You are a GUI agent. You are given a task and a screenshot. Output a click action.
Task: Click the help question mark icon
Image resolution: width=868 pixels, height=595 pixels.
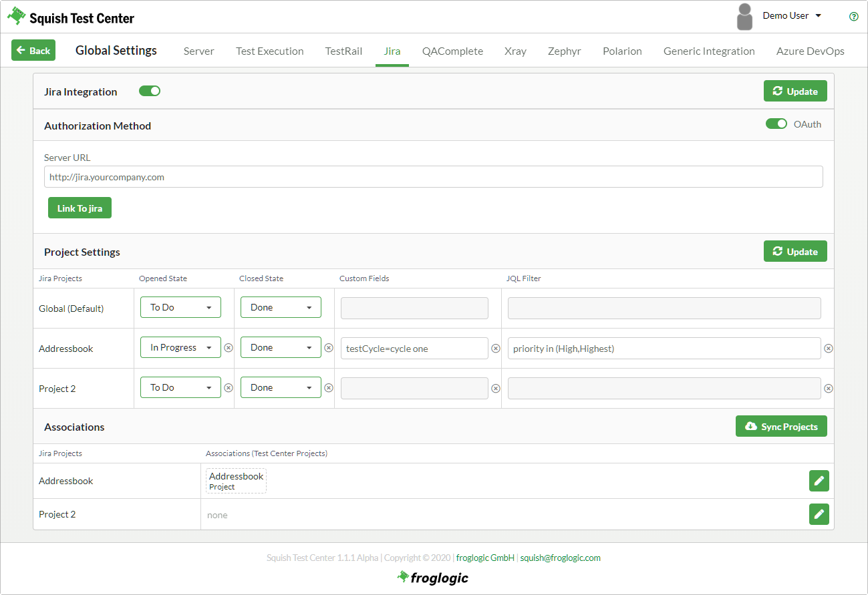tap(853, 17)
